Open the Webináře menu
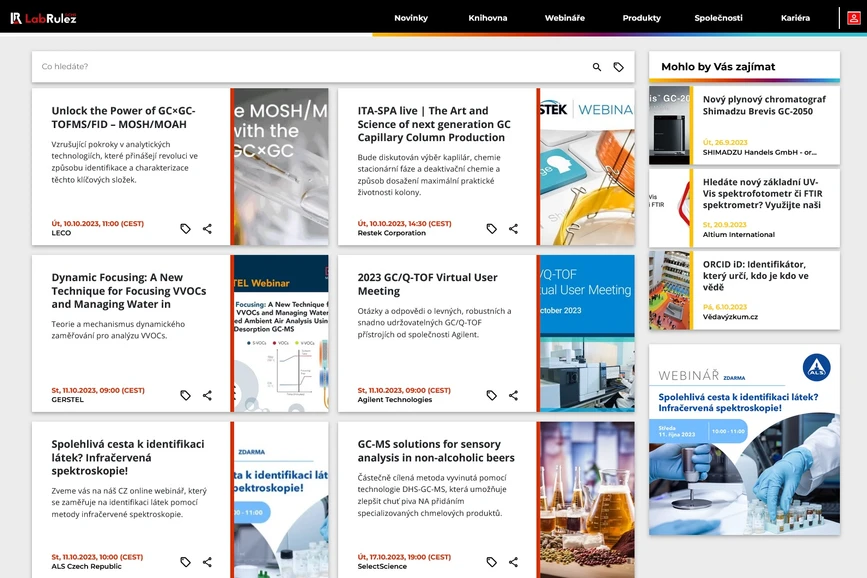867x578 pixels. click(564, 18)
